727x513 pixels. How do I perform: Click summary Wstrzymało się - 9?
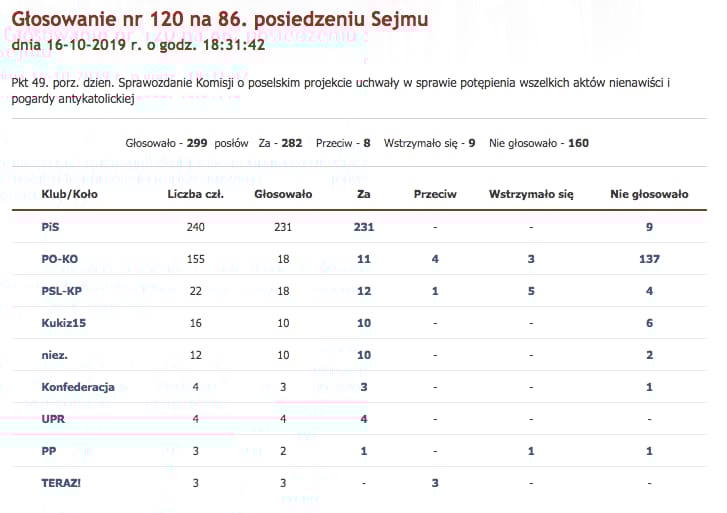point(429,143)
